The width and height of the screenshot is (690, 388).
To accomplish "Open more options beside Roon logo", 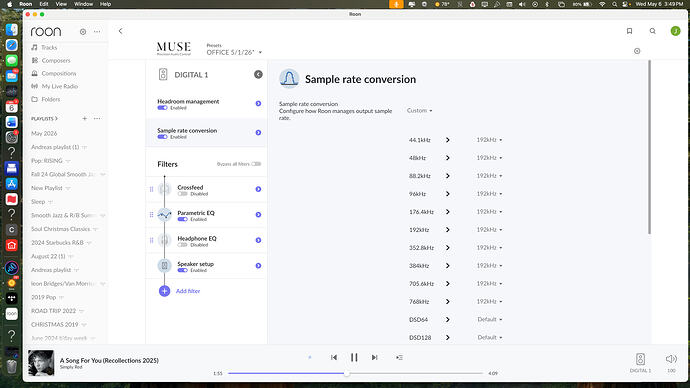I will (x=97, y=32).
